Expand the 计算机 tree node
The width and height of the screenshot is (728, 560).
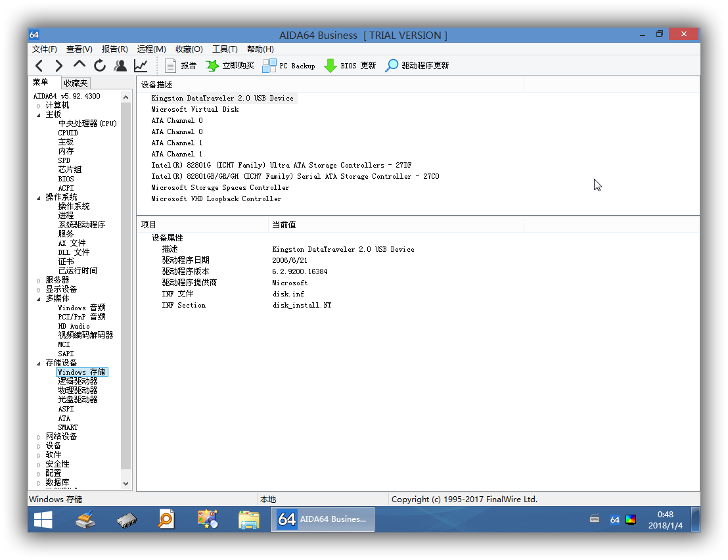[x=39, y=106]
